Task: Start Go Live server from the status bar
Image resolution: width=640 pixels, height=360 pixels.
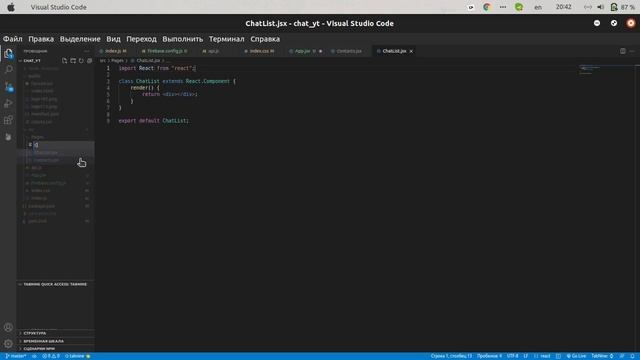Action: click(576, 356)
